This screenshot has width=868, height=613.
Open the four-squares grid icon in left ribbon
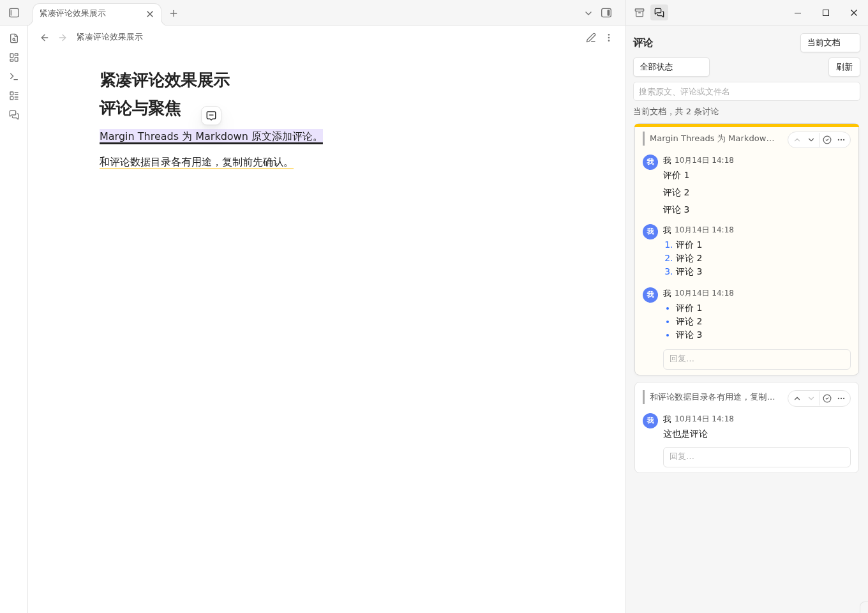14,57
